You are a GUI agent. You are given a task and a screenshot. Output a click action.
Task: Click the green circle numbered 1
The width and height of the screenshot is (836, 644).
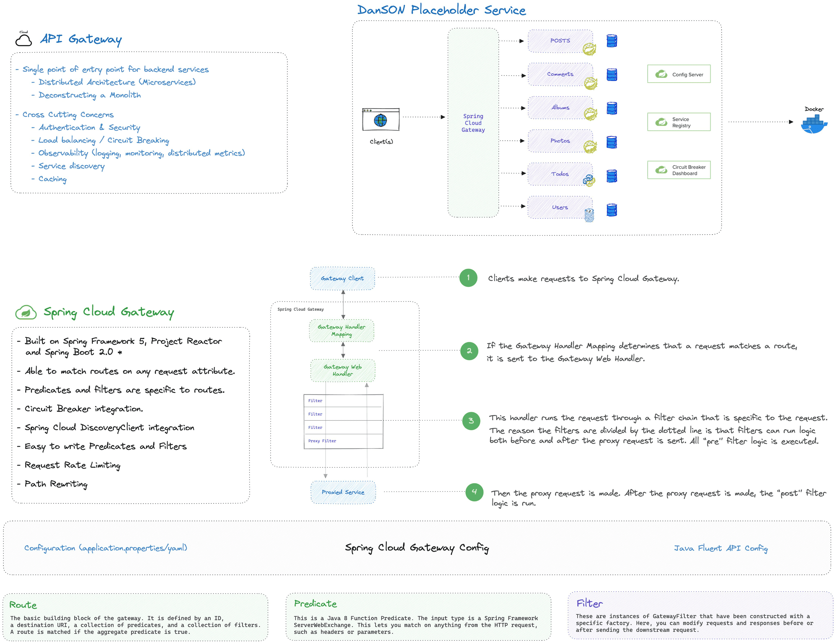468,278
